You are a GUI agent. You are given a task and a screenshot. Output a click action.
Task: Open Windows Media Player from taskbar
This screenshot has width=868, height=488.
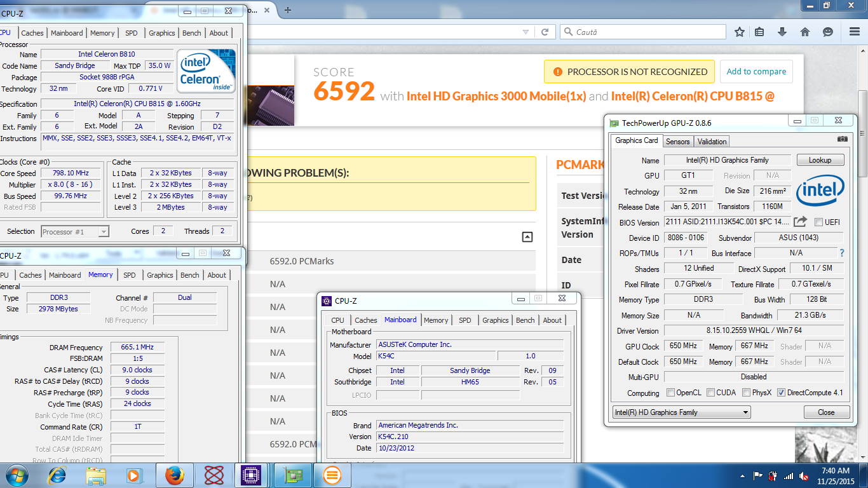(x=134, y=475)
